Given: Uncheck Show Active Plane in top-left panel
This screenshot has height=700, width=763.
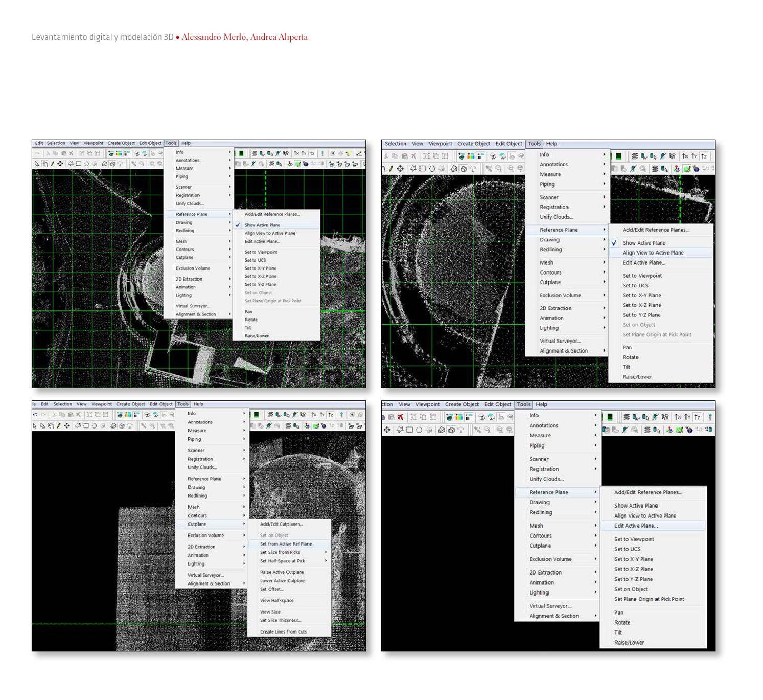Looking at the screenshot, I should pos(262,225).
